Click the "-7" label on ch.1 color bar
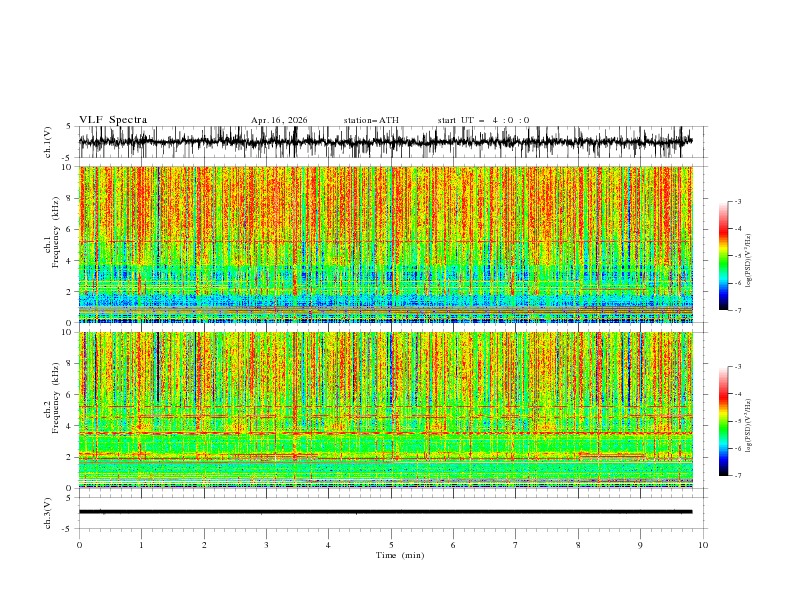 pyautogui.click(x=737, y=310)
